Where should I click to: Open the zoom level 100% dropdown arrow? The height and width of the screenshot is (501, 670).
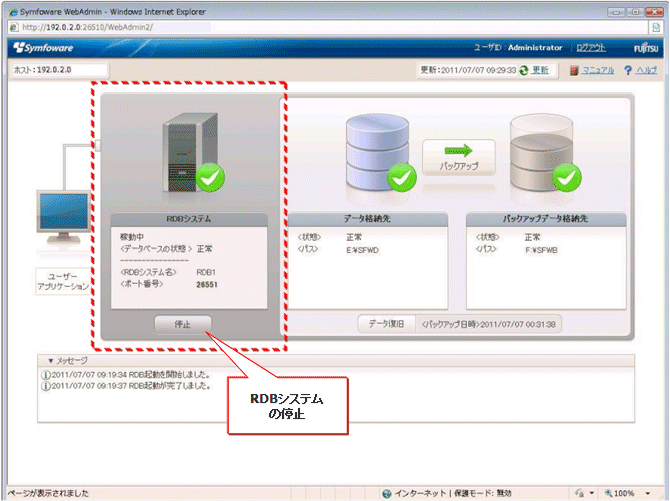[648, 493]
